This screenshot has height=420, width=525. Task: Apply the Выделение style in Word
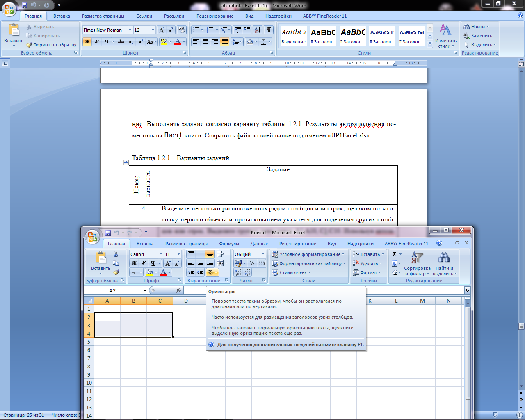293,36
